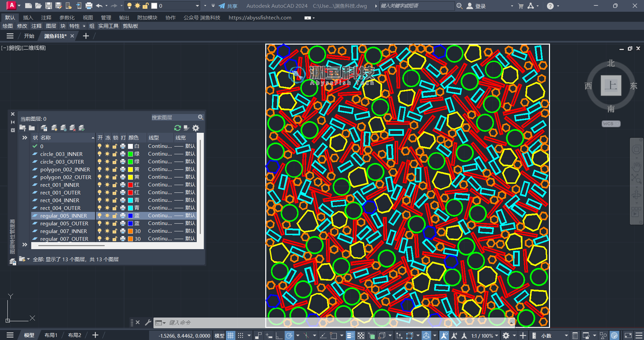Toggle plot printer icon for rect_004_OUTER layer

coord(123,208)
